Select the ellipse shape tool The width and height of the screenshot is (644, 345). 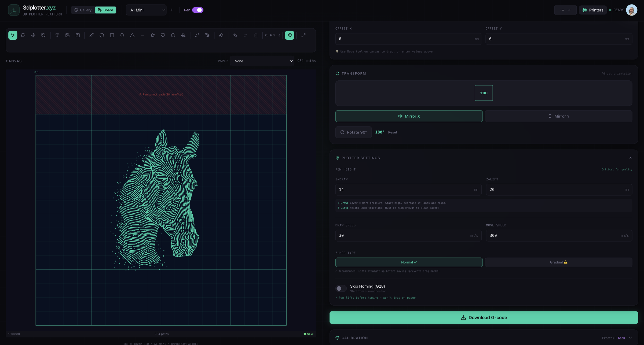click(122, 35)
